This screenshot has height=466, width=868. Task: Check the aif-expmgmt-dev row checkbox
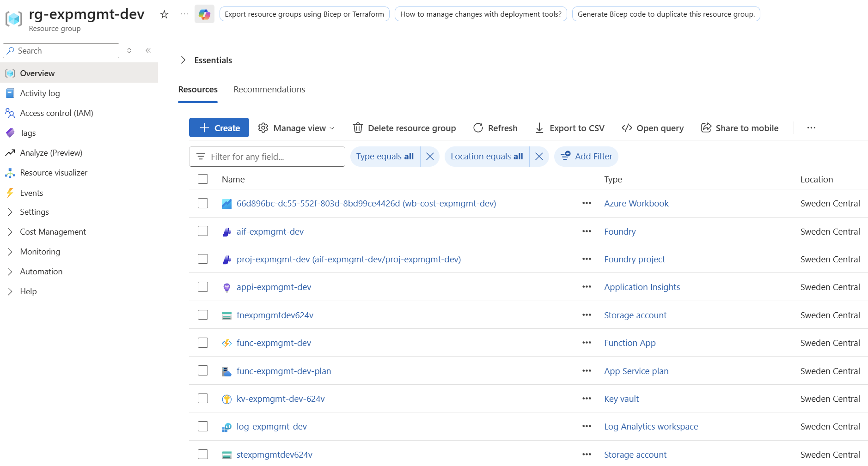pyautogui.click(x=203, y=231)
